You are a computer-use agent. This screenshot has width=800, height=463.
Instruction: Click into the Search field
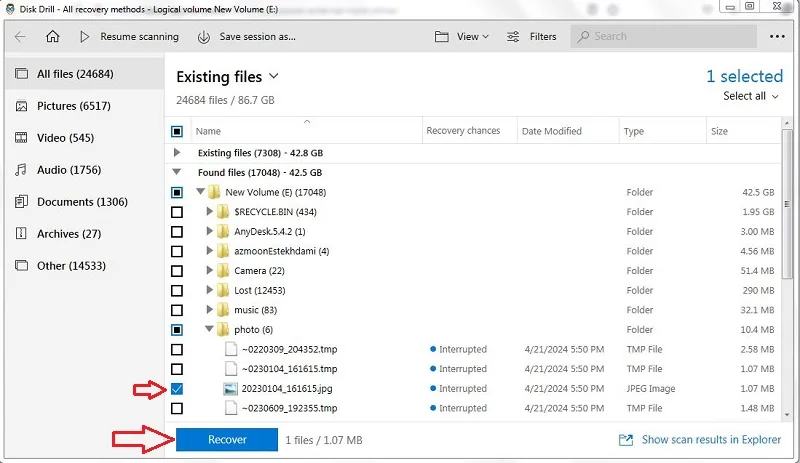point(663,36)
